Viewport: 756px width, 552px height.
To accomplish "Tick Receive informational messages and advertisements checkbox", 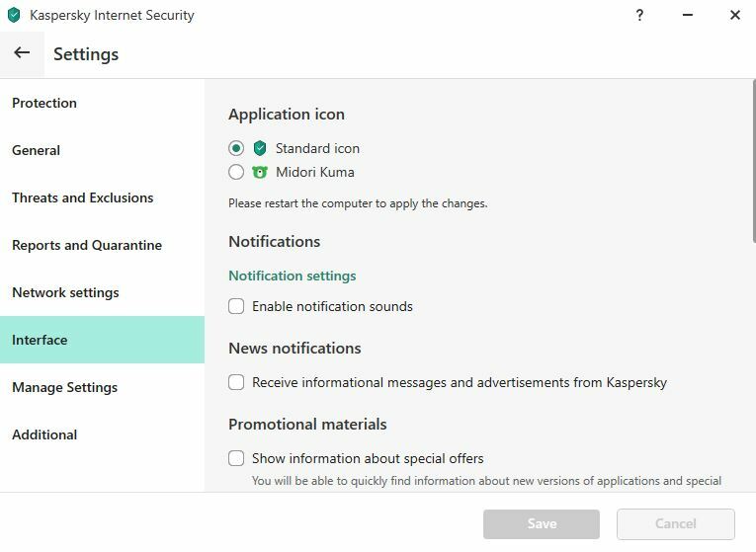I will click(x=236, y=382).
